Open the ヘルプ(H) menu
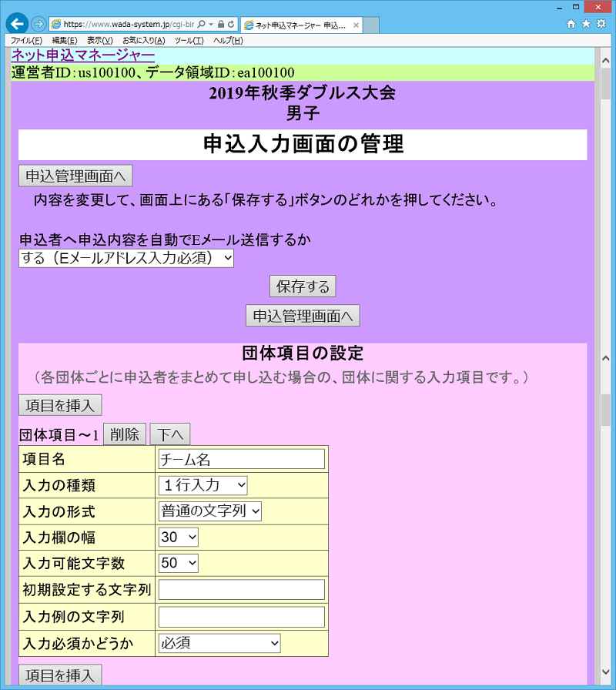 (x=228, y=41)
